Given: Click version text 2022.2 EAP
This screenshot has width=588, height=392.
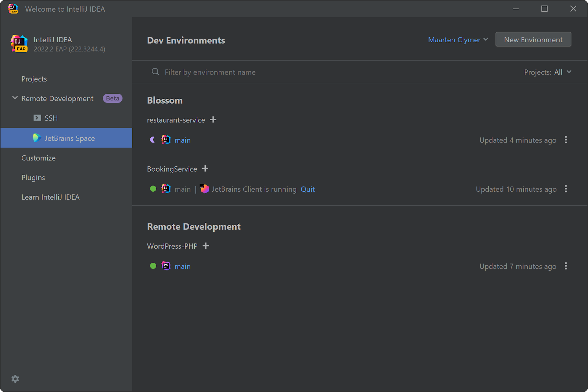Looking at the screenshot, I should (69, 49).
